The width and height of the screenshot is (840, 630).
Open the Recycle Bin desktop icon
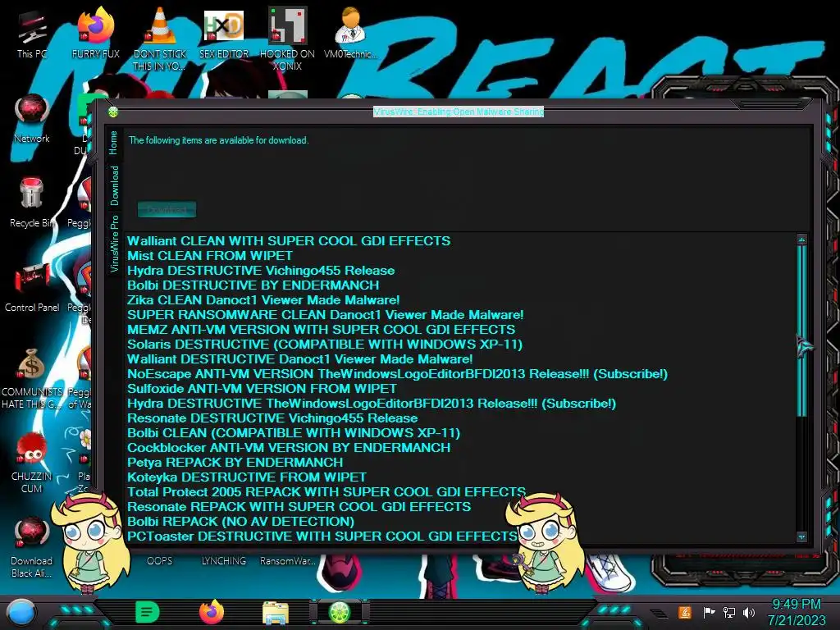[x=32, y=203]
